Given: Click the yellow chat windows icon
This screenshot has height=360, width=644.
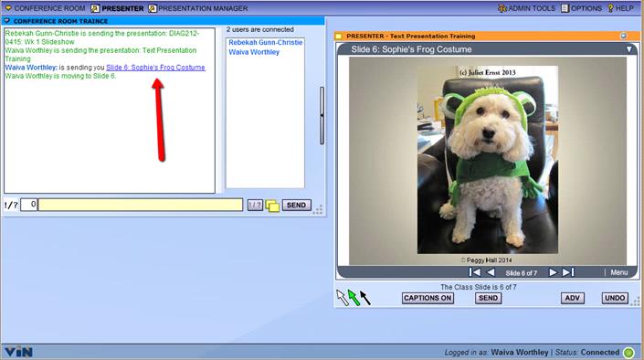Looking at the screenshot, I should pyautogui.click(x=272, y=206).
